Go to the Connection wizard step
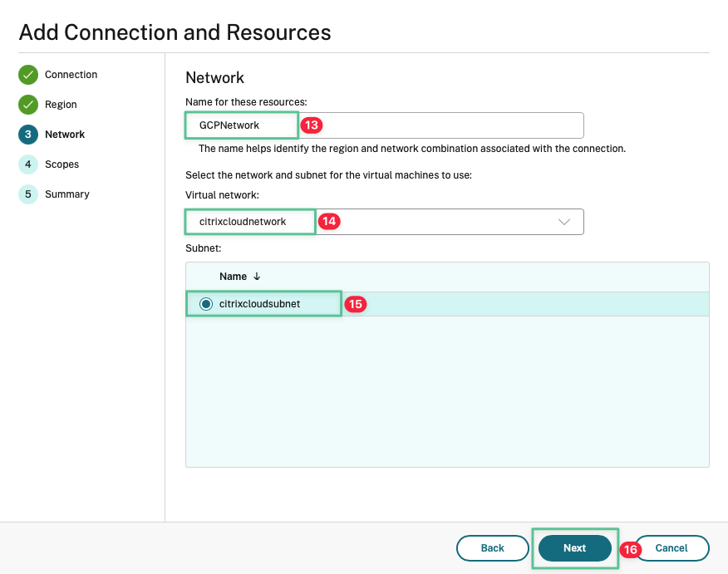The height and width of the screenshot is (574, 728). [71, 75]
